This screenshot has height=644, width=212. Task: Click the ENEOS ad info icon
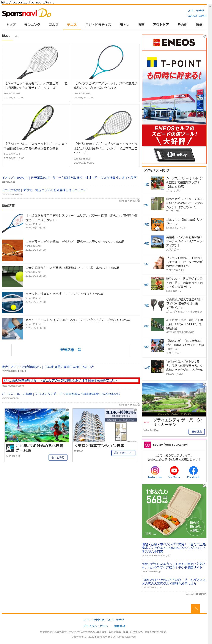point(204,36)
